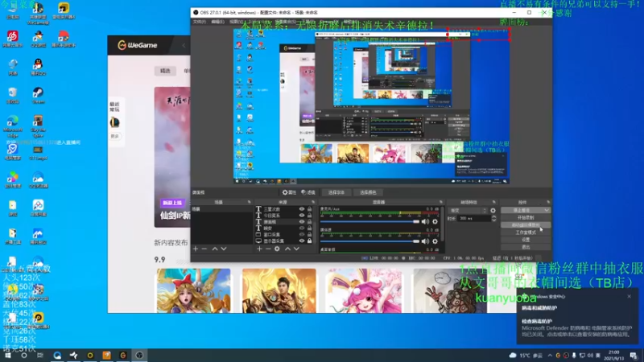Click the monitor icon of the 显示器采集 source
The image size is (644, 362).
click(x=258, y=241)
